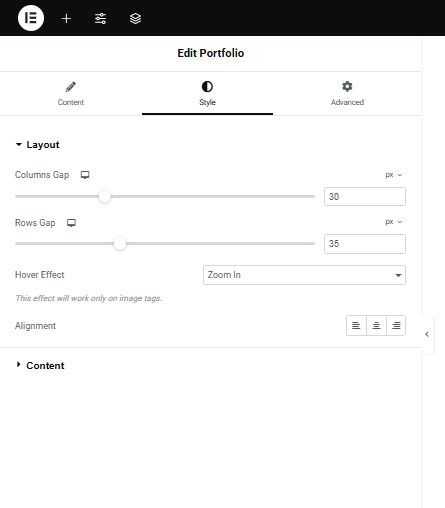
Task: Open Site Settings sliders icon
Action: [100, 18]
